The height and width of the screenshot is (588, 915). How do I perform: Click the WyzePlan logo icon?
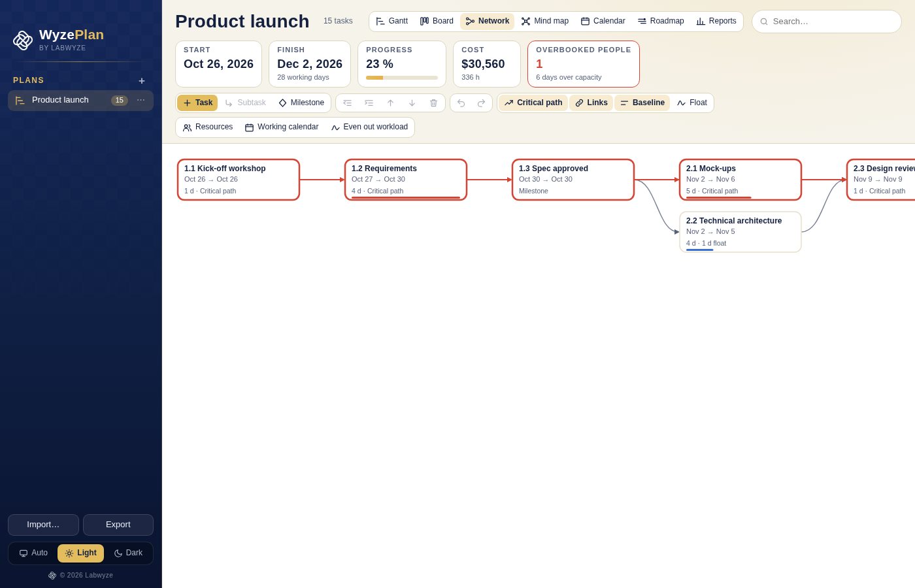23,41
